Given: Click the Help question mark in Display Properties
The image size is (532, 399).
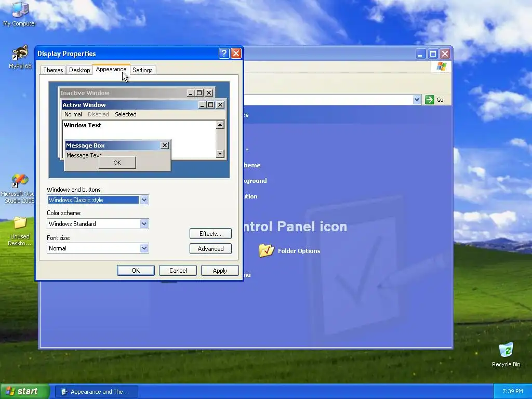Looking at the screenshot, I should coord(224,54).
